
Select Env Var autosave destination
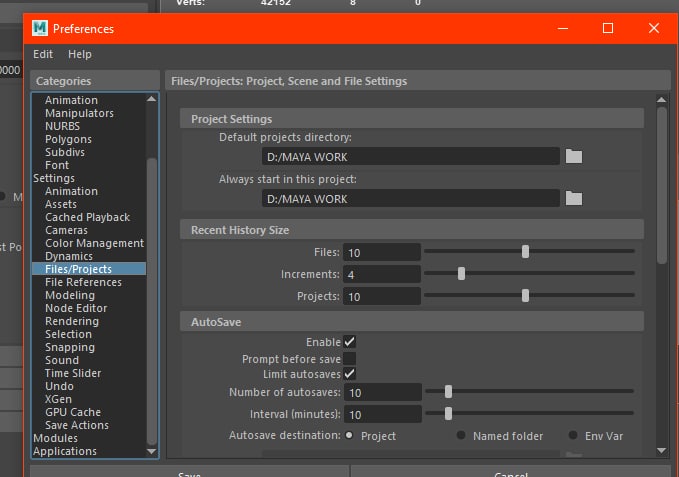(572, 435)
